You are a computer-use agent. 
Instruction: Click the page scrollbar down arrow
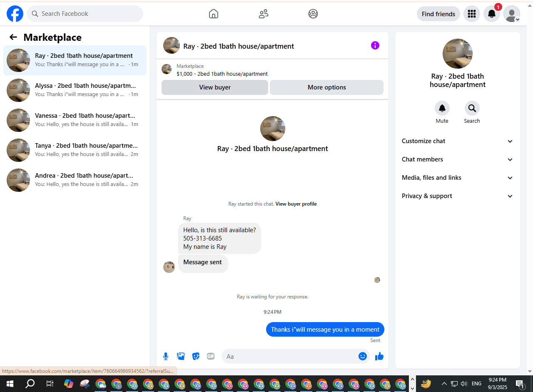pyautogui.click(x=530, y=371)
